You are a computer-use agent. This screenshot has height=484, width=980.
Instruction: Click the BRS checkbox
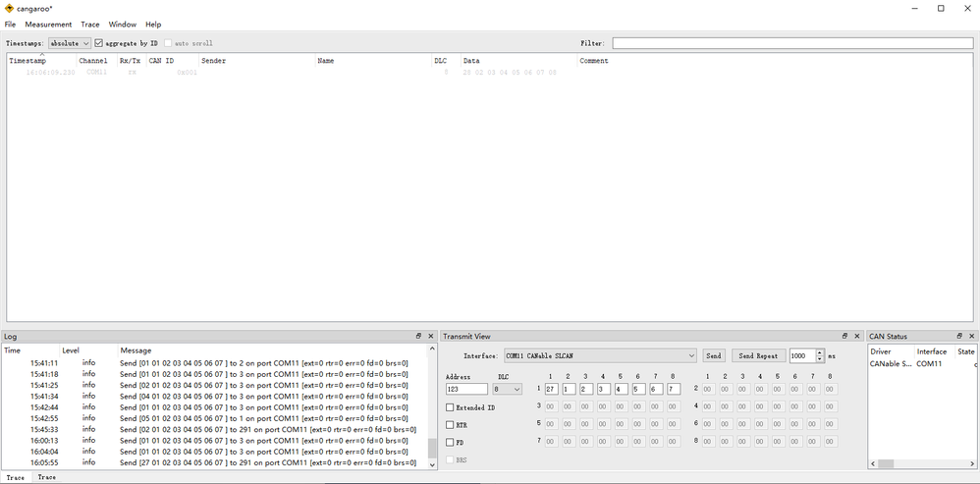450,459
